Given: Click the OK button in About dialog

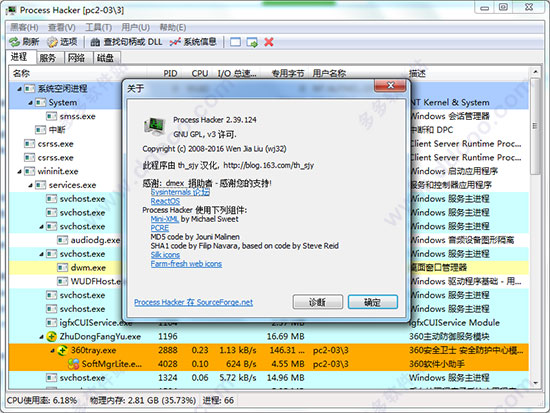Looking at the screenshot, I should (373, 302).
